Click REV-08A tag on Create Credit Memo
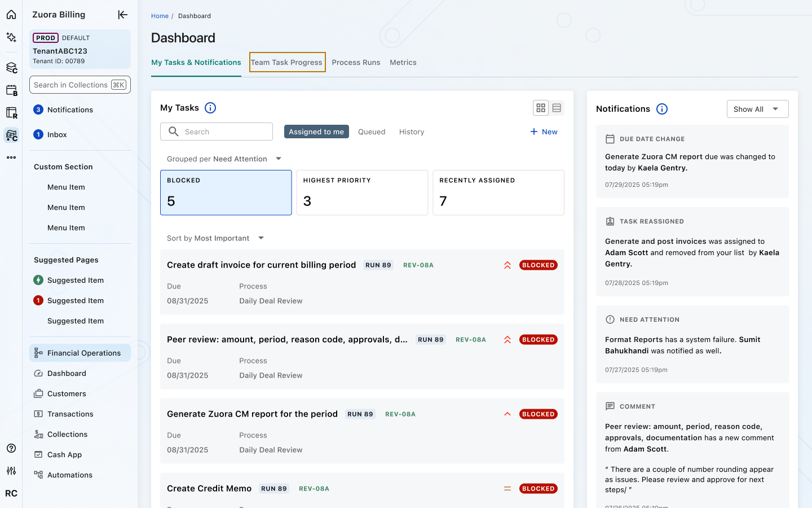Image resolution: width=812 pixels, height=508 pixels. [x=314, y=489]
